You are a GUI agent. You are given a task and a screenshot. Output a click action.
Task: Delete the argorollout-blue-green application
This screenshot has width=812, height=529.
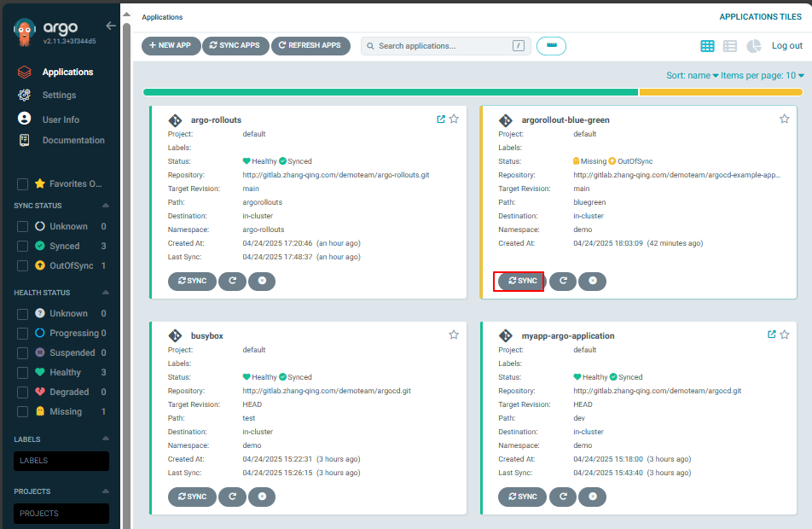coord(593,282)
